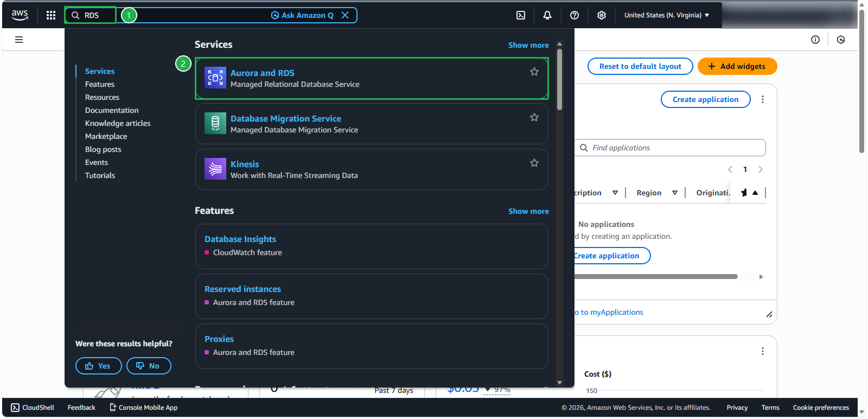The height and width of the screenshot is (419, 868).
Task: Click widget resize handle icon
Action: [x=769, y=314]
